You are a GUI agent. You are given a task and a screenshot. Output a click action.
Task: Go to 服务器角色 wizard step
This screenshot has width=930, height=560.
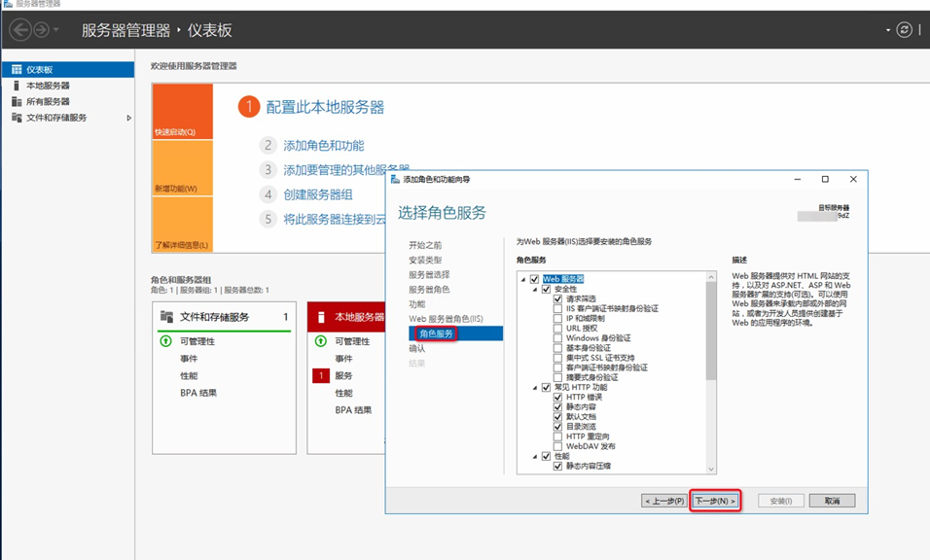pyautogui.click(x=429, y=290)
